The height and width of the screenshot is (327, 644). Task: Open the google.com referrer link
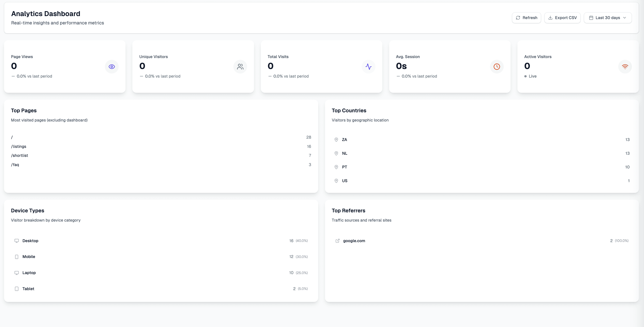coord(354,241)
